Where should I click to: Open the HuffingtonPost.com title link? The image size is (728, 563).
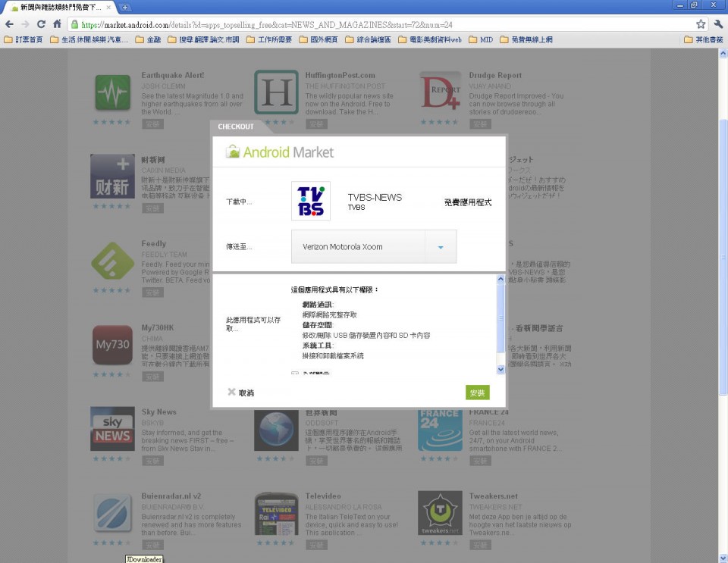340,75
